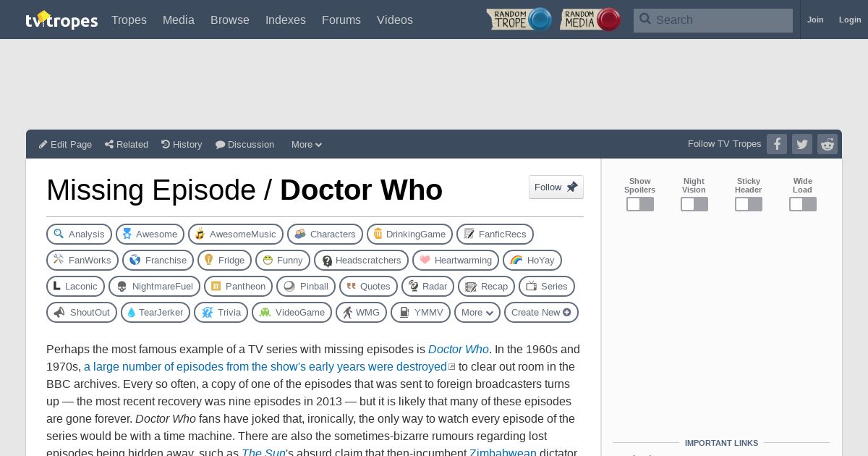
Task: Open the ShoutOut subpage
Action: pos(82,313)
